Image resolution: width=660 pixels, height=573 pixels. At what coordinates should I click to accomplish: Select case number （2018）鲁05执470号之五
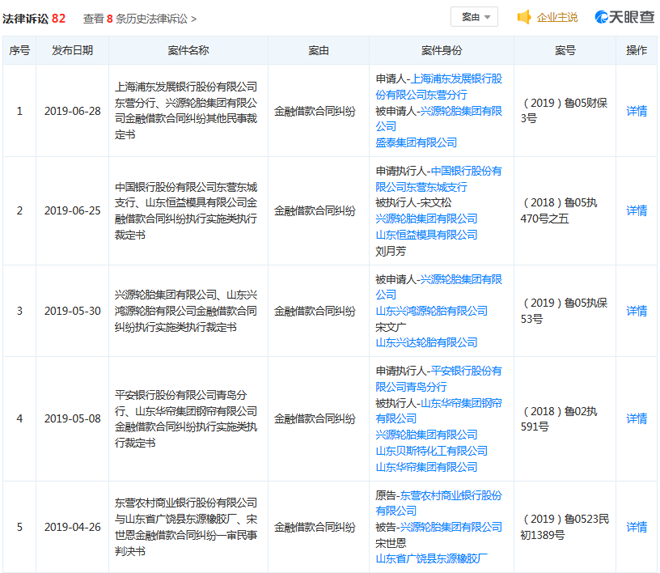(x=559, y=211)
